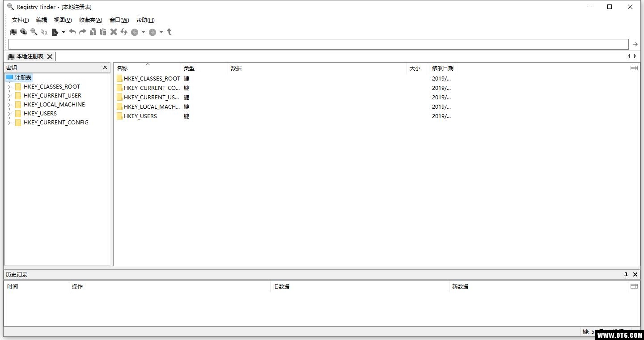Viewport: 644px width, 340px height.
Task: Open the local registry toolbar icon
Action: [x=13, y=32]
